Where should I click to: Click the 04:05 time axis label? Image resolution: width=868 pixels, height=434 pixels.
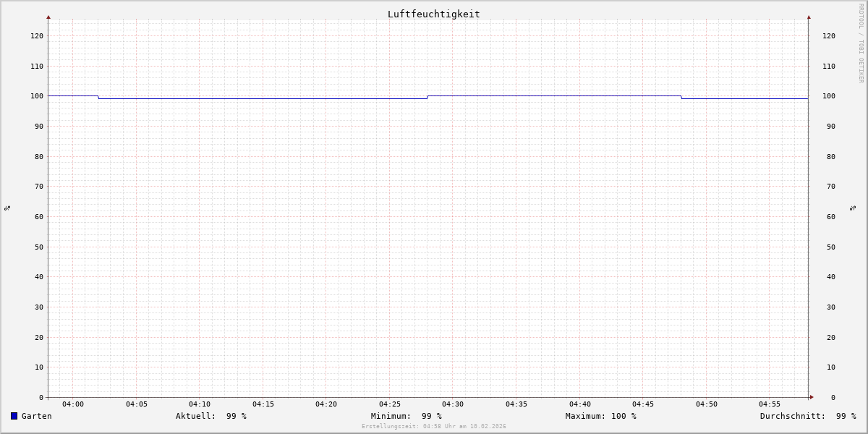pos(137,404)
